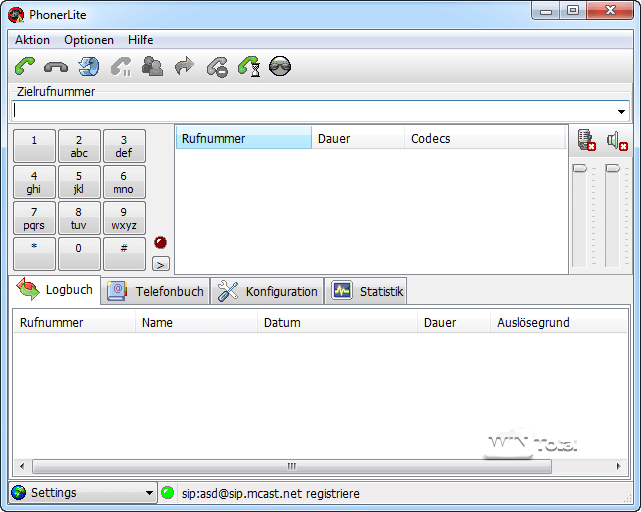Image resolution: width=641 pixels, height=512 pixels.
Task: Mute the speaker icon
Action: [x=617, y=141]
